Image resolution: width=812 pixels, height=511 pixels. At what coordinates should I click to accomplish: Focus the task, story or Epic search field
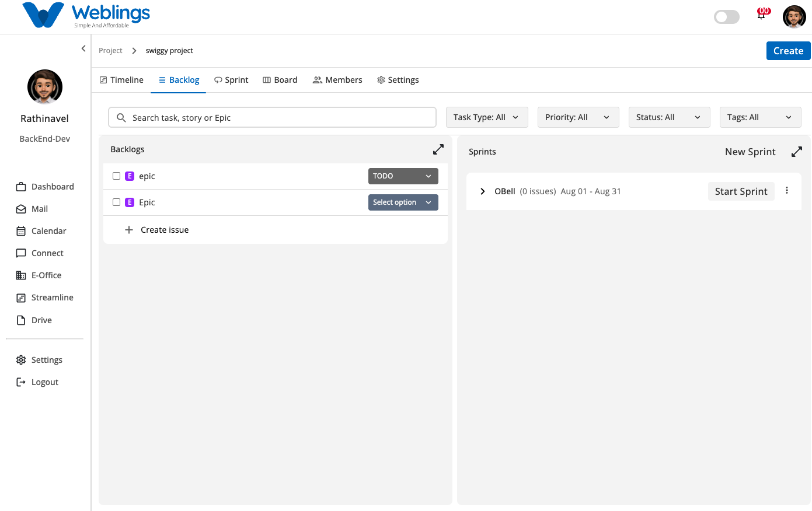[272, 117]
